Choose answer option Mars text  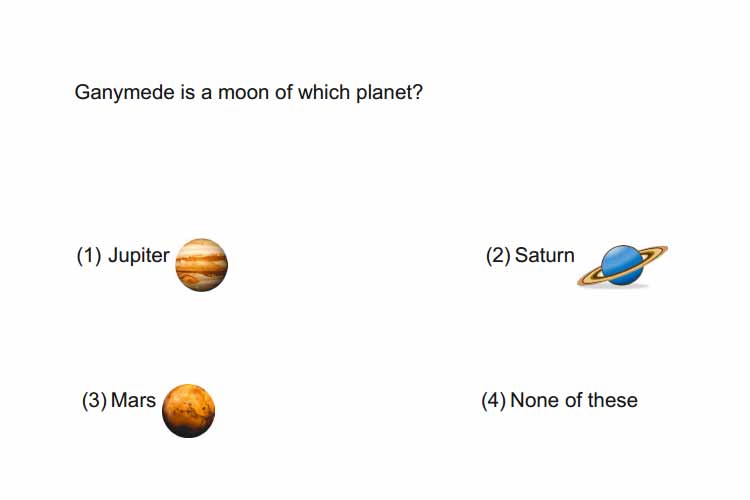[x=133, y=400]
